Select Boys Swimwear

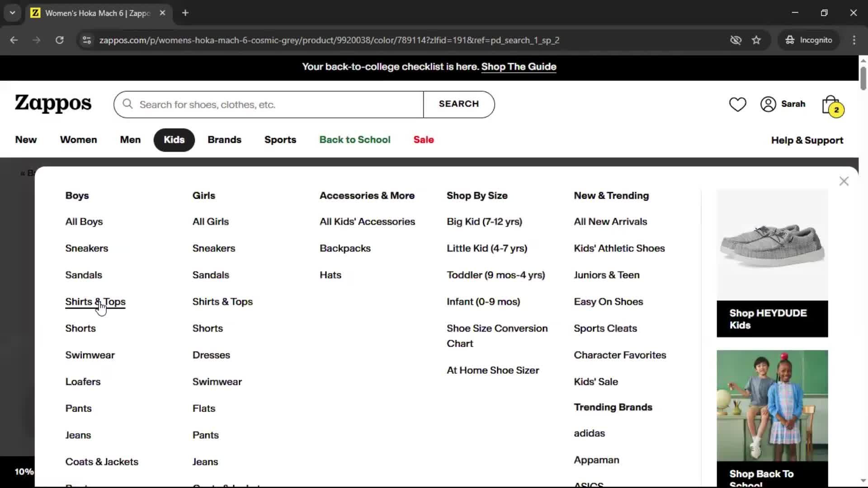click(x=90, y=355)
